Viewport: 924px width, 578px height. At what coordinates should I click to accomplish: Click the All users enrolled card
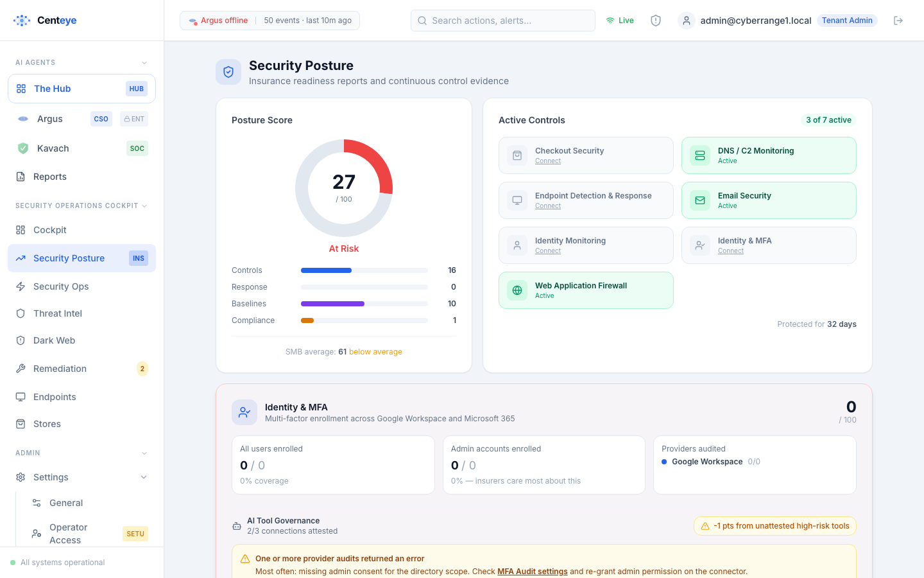coord(333,465)
